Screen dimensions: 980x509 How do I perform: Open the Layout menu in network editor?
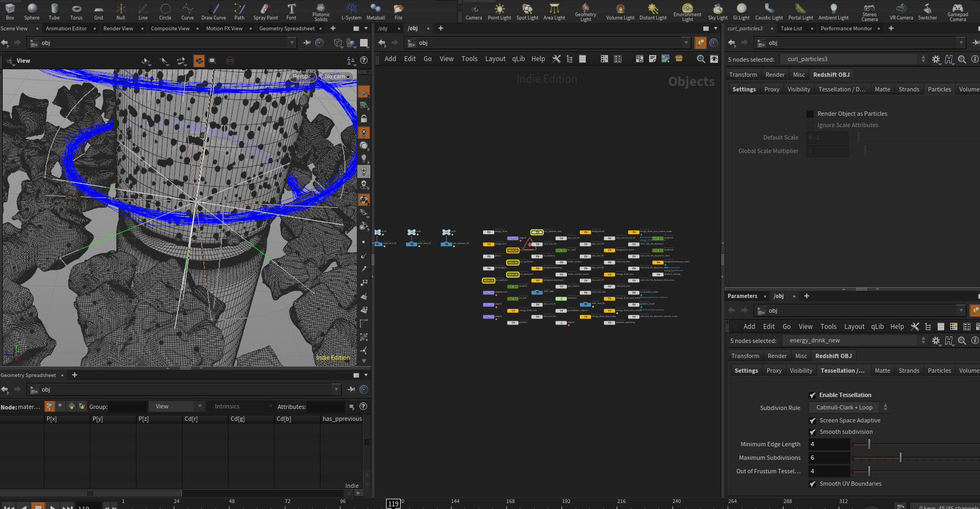495,59
